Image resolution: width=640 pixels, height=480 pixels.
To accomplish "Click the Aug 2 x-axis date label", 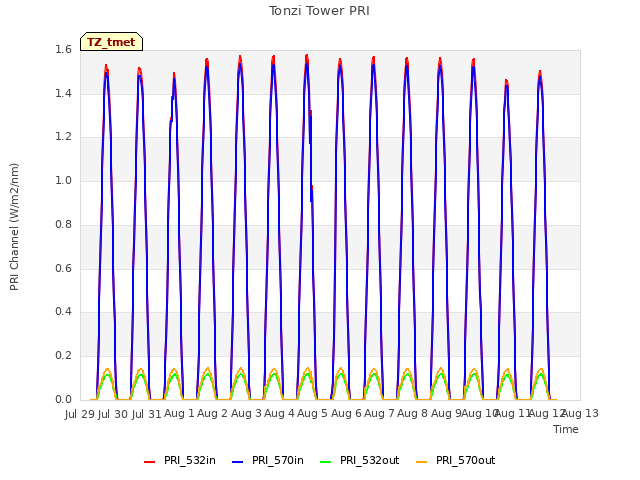I will click(212, 414).
